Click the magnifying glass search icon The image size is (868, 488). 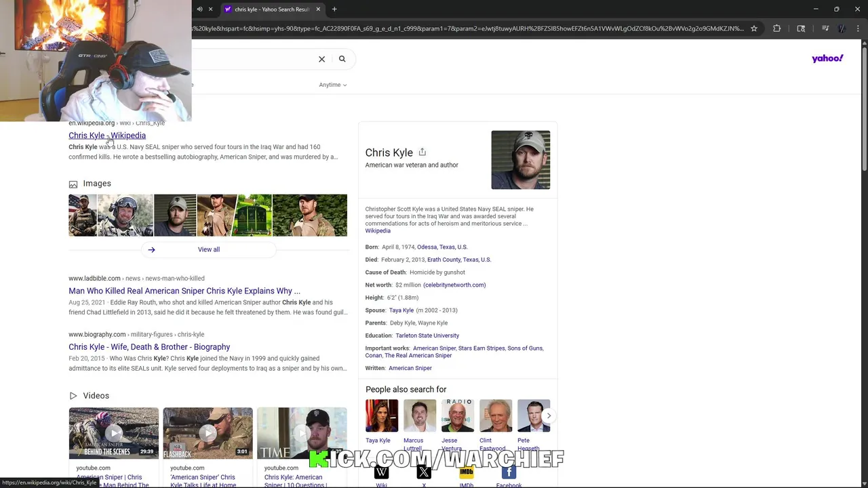coord(342,59)
